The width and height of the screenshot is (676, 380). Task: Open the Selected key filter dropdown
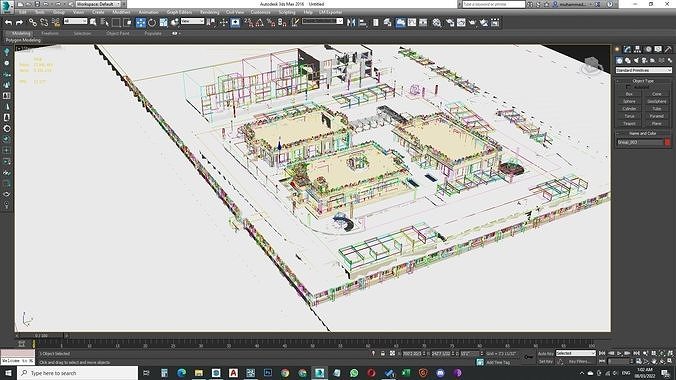point(576,353)
